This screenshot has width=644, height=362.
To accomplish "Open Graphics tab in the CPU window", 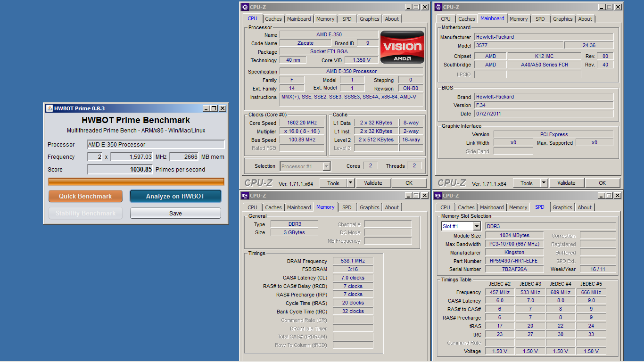I will pyautogui.click(x=369, y=19).
